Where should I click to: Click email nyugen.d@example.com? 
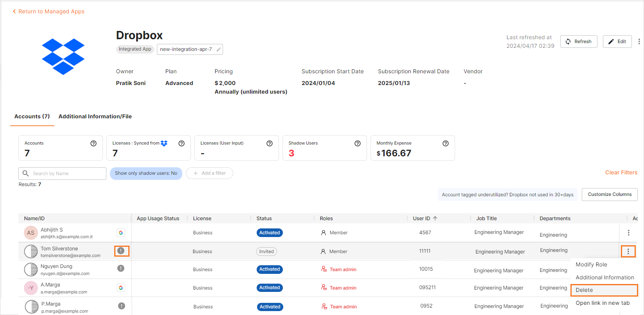[65, 273]
